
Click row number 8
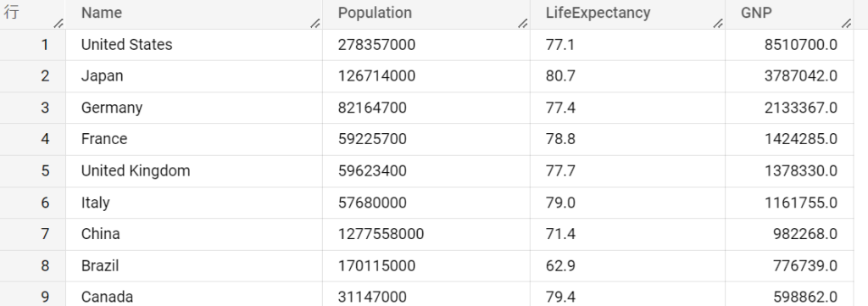click(45, 266)
